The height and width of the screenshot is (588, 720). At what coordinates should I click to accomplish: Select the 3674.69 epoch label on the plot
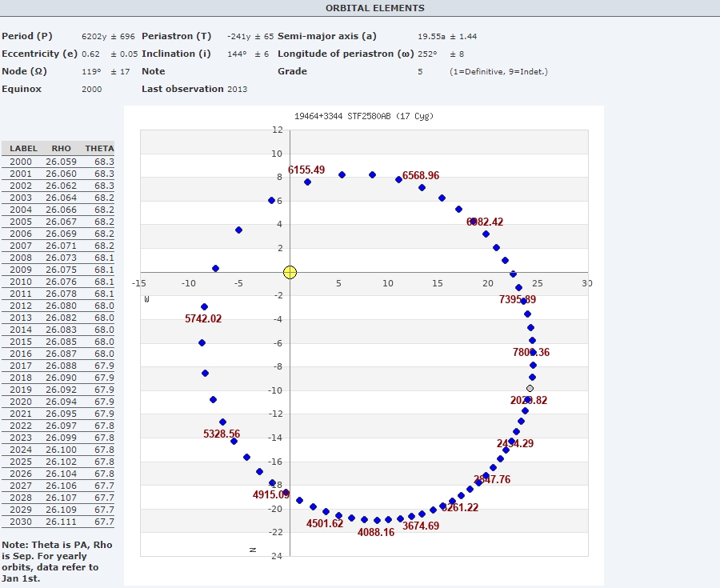421,526
